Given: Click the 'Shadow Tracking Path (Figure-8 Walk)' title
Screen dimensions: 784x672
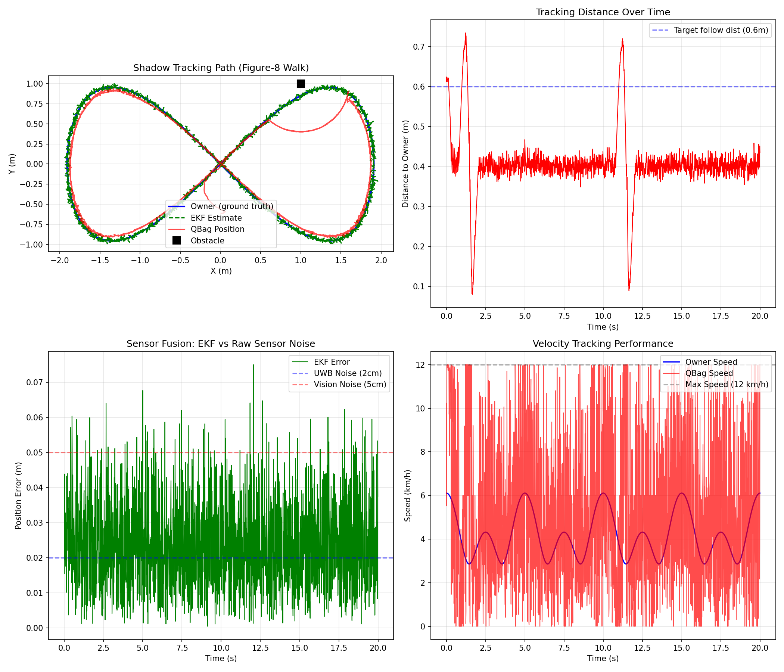Looking at the screenshot, I should pyautogui.click(x=221, y=68).
